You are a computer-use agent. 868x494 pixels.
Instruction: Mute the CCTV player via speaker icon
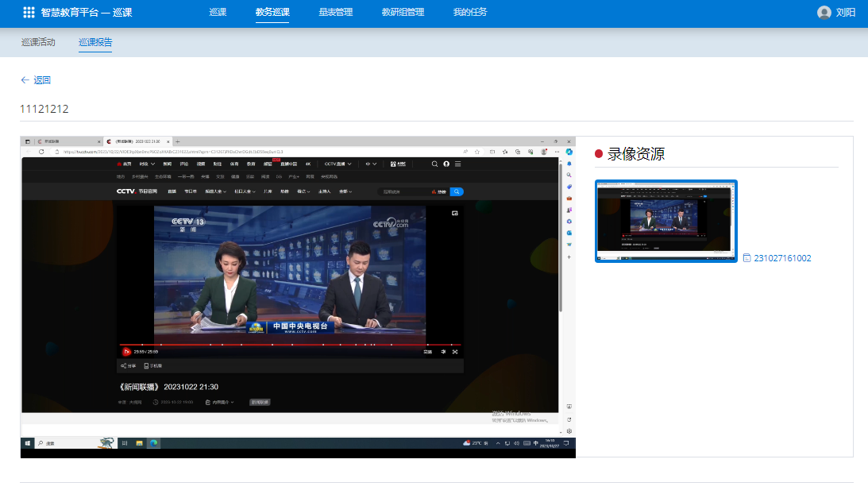click(442, 351)
